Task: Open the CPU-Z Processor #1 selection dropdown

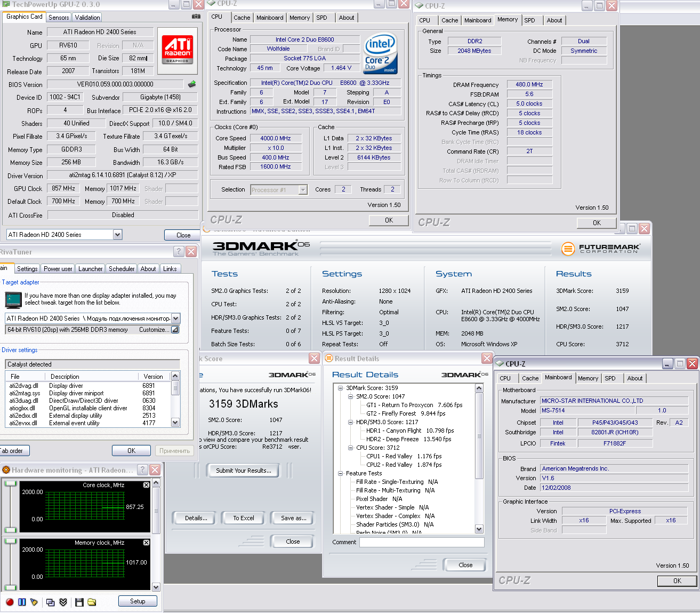Action: (303, 190)
